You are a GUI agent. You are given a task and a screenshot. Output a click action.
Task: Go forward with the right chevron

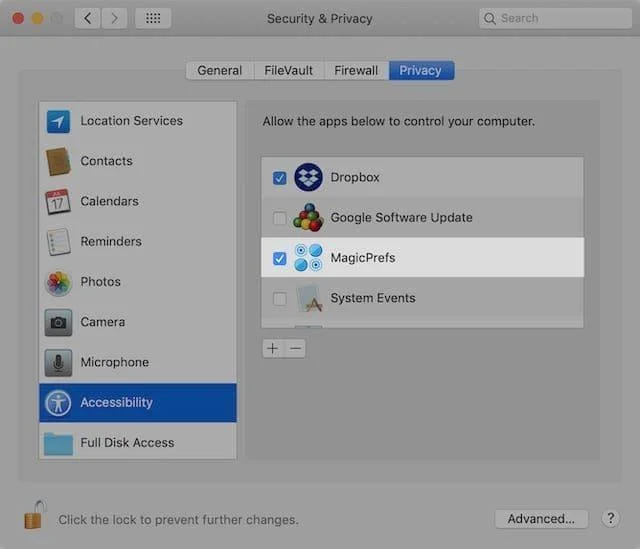coord(114,18)
